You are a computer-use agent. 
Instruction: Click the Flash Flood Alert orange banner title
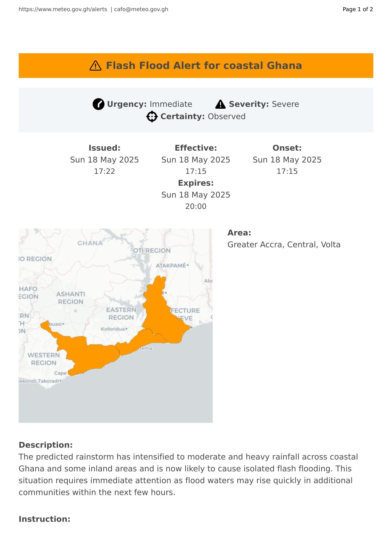click(204, 66)
